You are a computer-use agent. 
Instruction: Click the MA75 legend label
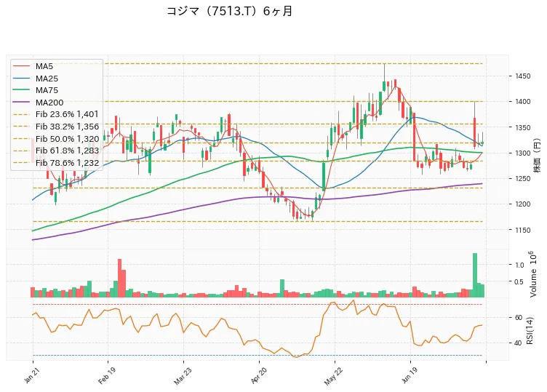pyautogui.click(x=47, y=90)
